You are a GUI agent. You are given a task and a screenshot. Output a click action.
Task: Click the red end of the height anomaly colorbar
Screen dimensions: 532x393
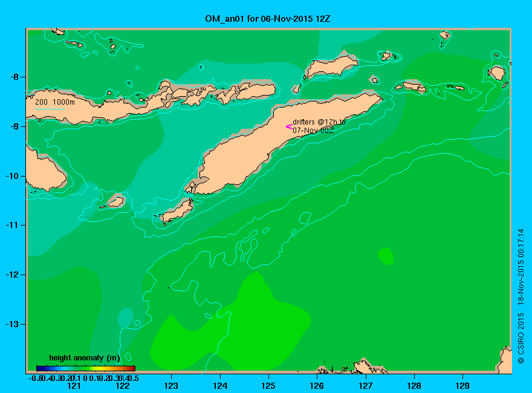tap(132, 368)
